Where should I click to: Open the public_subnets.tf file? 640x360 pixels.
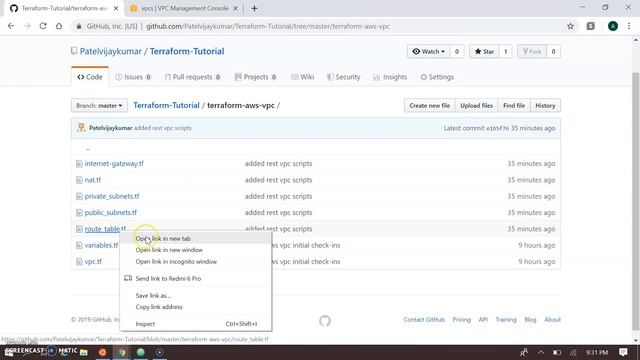[111, 212]
